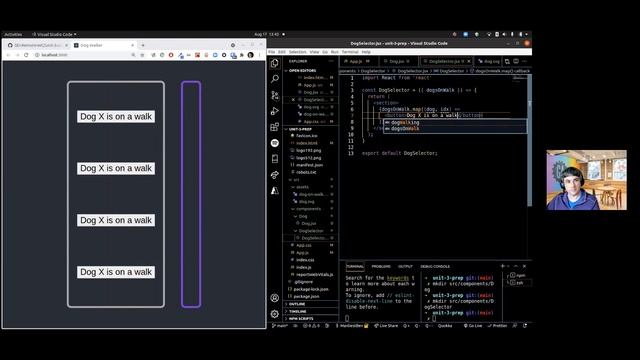This screenshot has height=360, width=640.
Task: Select the Dog walker Chrome tab
Action: pyautogui.click(x=104, y=45)
